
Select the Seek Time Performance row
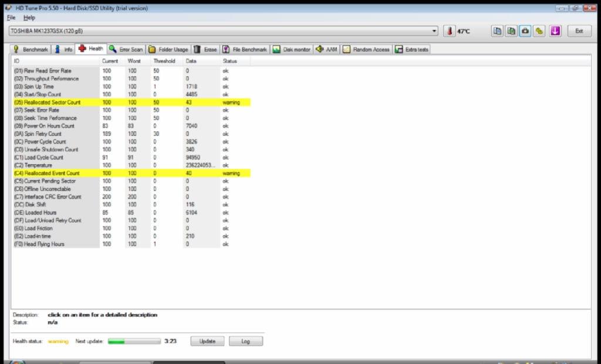131,118
